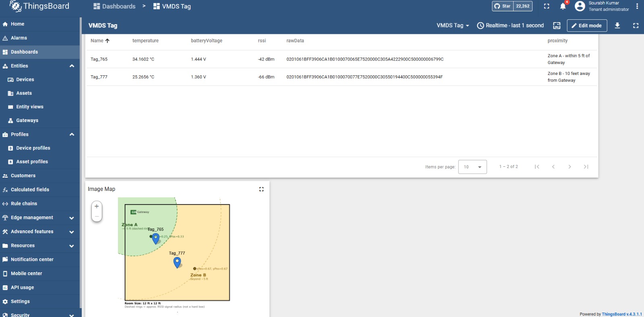Open the VMDS Tag state dropdown
644x317 pixels.
[x=453, y=25]
